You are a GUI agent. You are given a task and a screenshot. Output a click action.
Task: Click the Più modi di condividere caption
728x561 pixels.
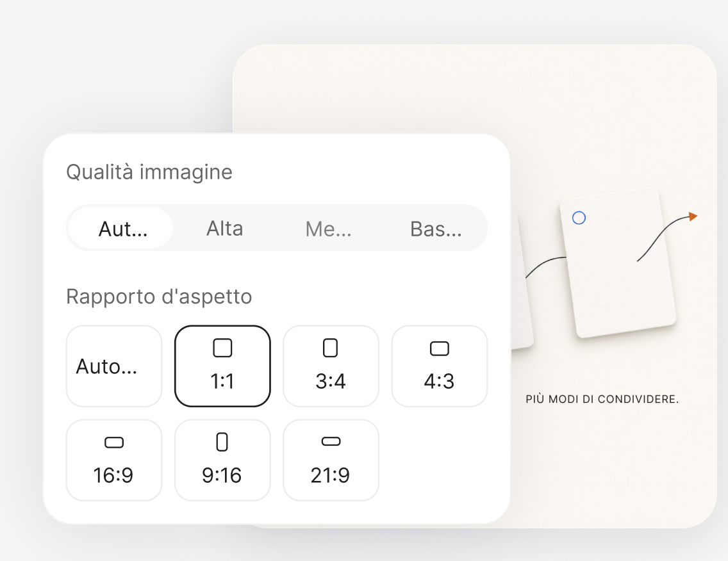point(602,399)
